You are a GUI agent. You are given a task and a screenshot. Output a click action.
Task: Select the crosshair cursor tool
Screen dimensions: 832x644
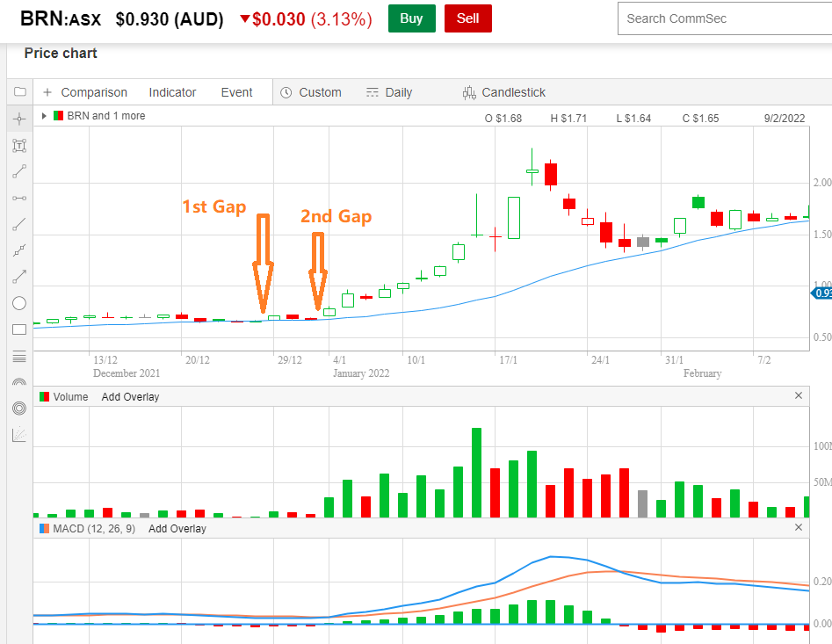pyautogui.click(x=19, y=119)
